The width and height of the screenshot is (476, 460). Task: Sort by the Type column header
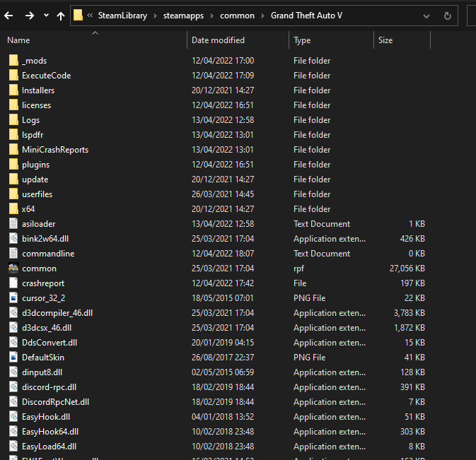(x=302, y=40)
